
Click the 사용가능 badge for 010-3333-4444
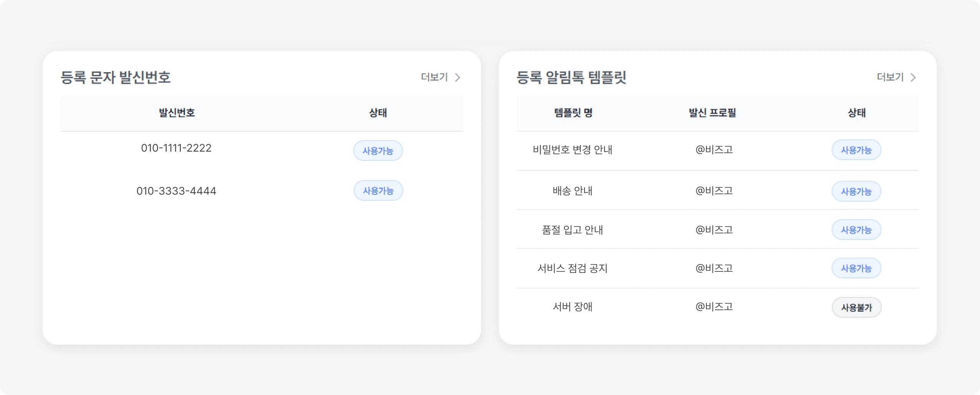[378, 190]
